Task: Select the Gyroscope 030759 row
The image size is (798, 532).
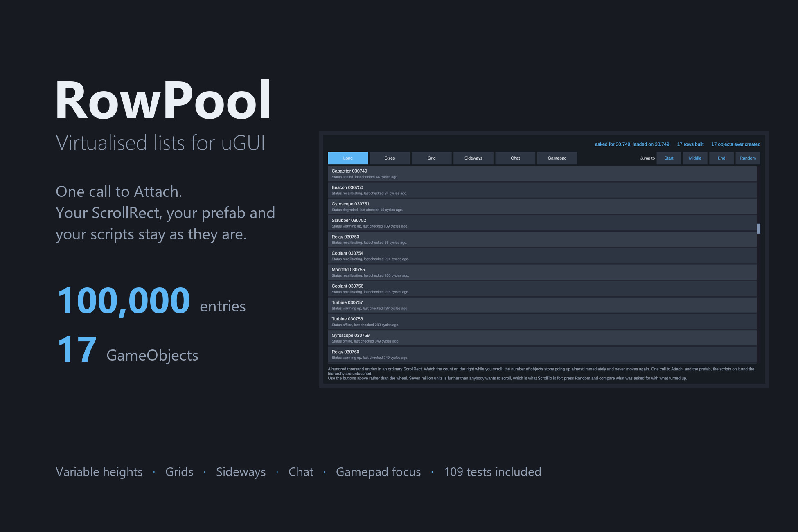Action: click(542, 338)
